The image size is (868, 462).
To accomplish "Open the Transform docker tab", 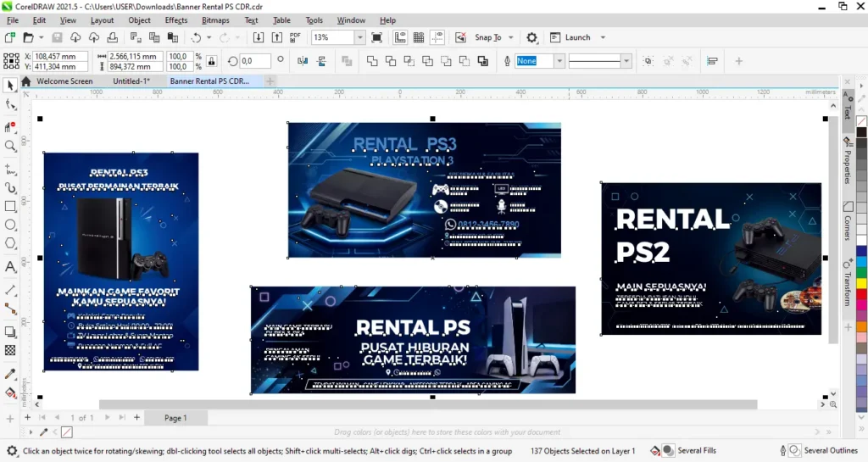I will pos(848,283).
